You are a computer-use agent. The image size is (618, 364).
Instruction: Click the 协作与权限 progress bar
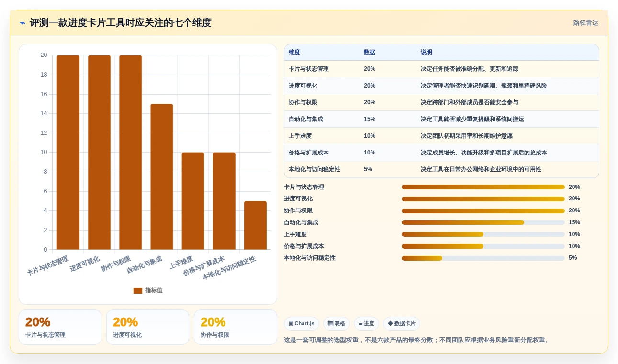(x=483, y=210)
